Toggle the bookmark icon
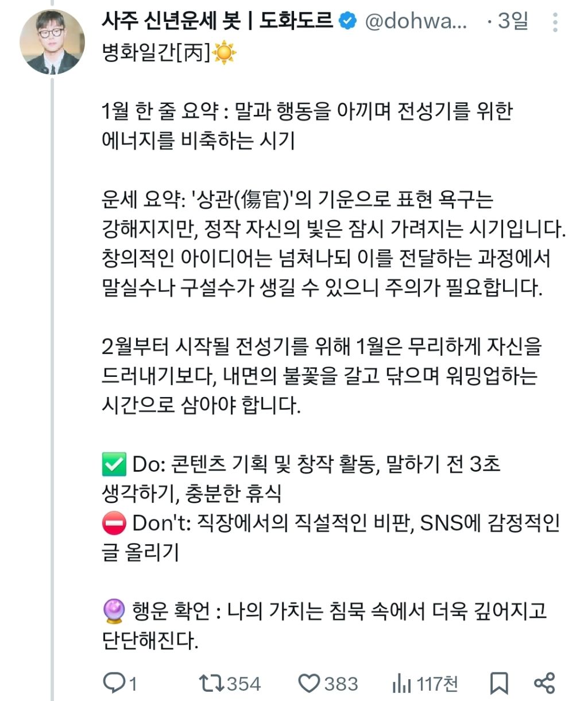Screen dimensions: 588x701 coord(499,683)
